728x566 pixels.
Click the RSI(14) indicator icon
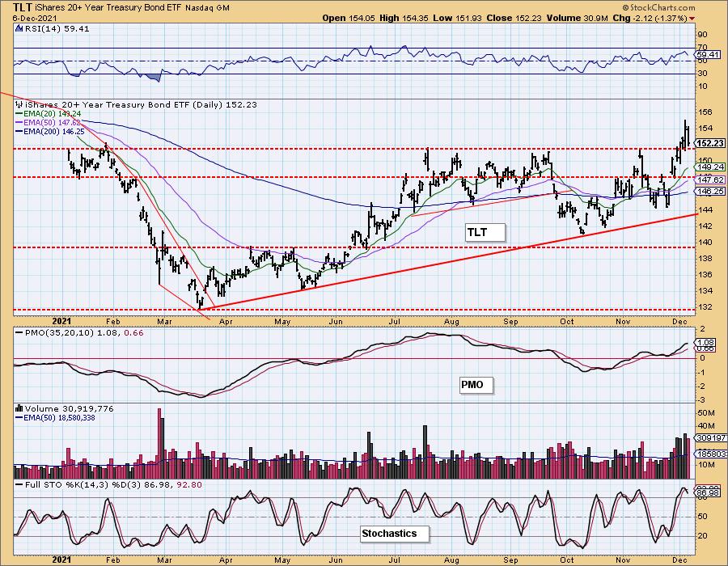[x=19, y=28]
